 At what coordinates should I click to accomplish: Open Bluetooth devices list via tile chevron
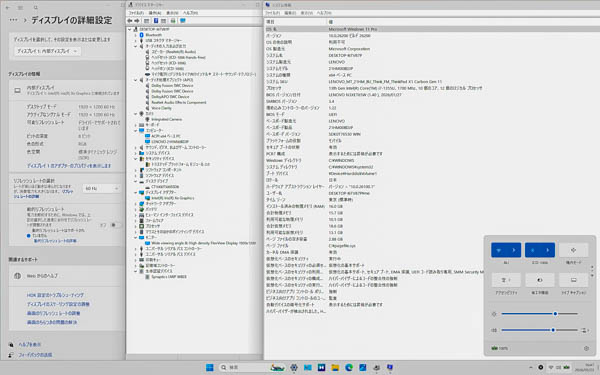[x=548, y=250]
